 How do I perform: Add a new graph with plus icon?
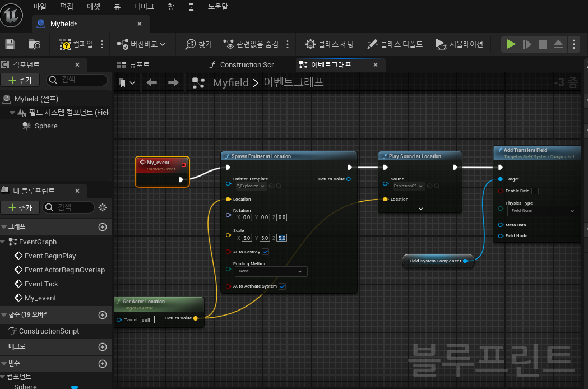click(x=103, y=227)
